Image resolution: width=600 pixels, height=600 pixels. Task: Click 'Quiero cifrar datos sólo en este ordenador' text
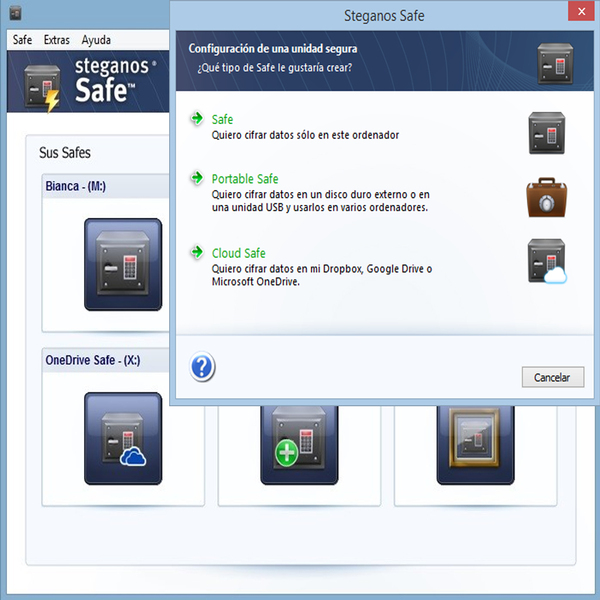[x=305, y=135]
